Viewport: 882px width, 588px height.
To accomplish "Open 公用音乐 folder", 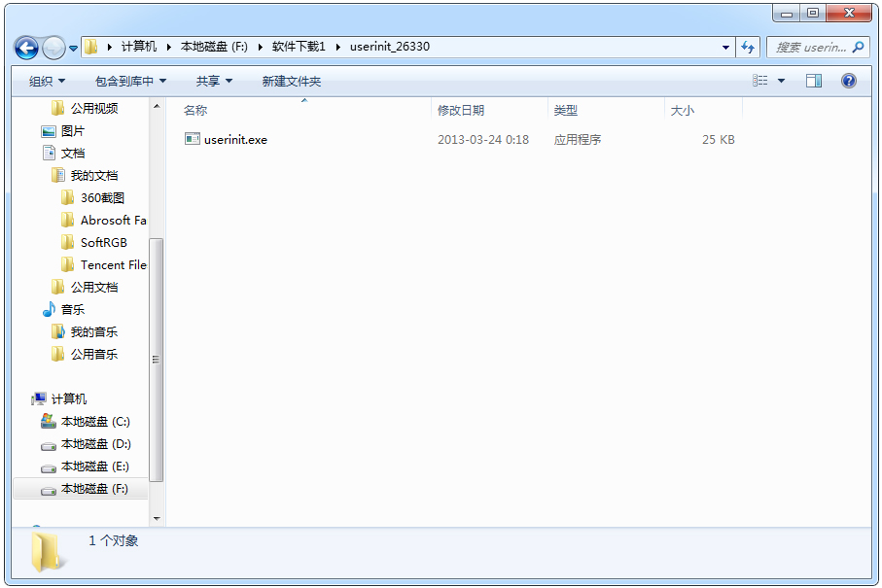I will [94, 354].
